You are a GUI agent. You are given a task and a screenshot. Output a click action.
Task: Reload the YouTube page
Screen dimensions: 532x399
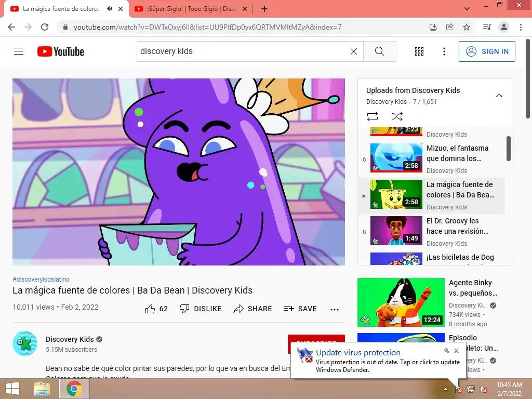[x=45, y=27]
